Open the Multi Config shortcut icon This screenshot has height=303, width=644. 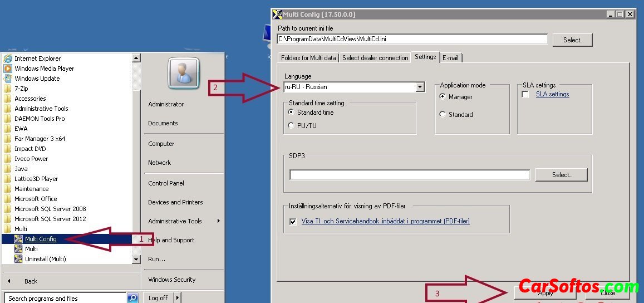tap(18, 239)
